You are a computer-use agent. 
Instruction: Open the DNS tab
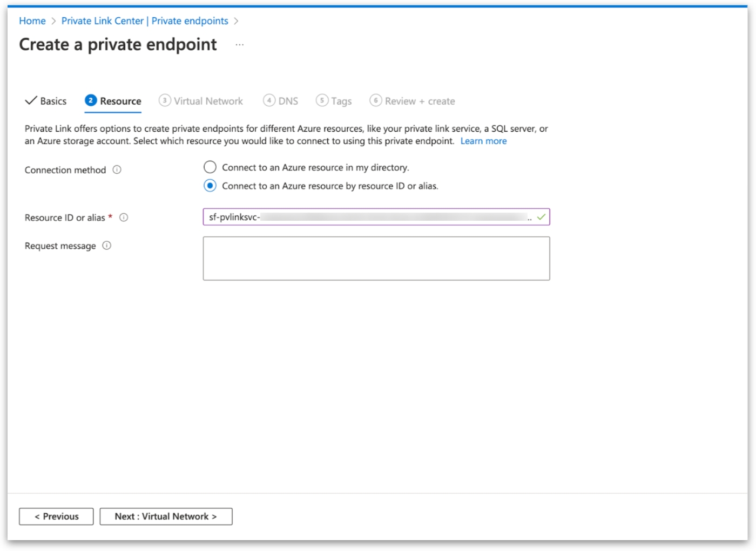coord(288,101)
